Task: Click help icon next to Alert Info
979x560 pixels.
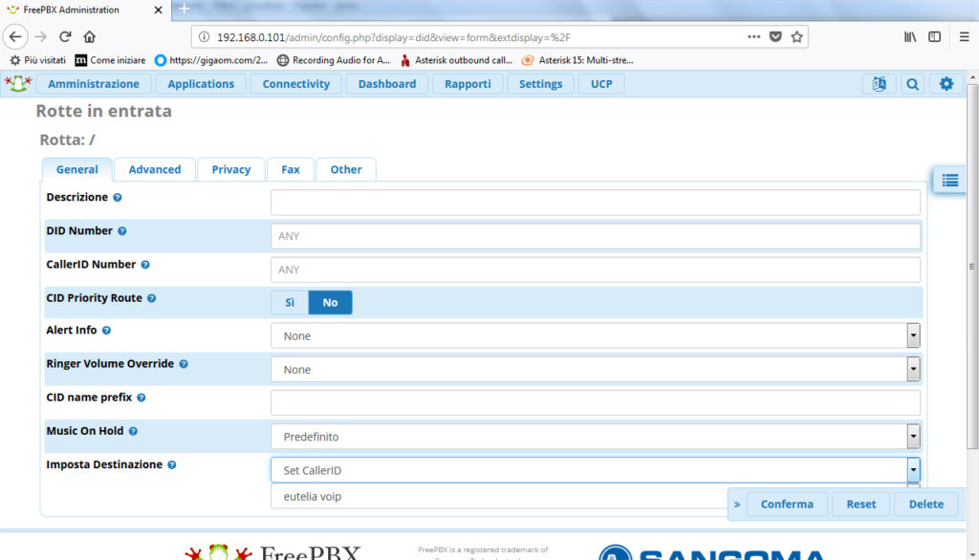Action: point(107,331)
